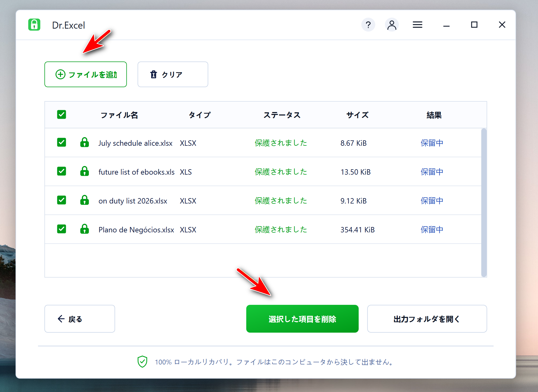Select file name future list of ebooks.xls
The image size is (538, 392).
point(137,172)
